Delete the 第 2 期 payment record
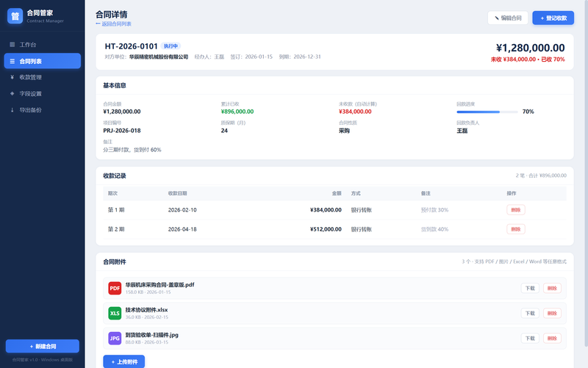Image resolution: width=588 pixels, height=368 pixels. (x=516, y=229)
